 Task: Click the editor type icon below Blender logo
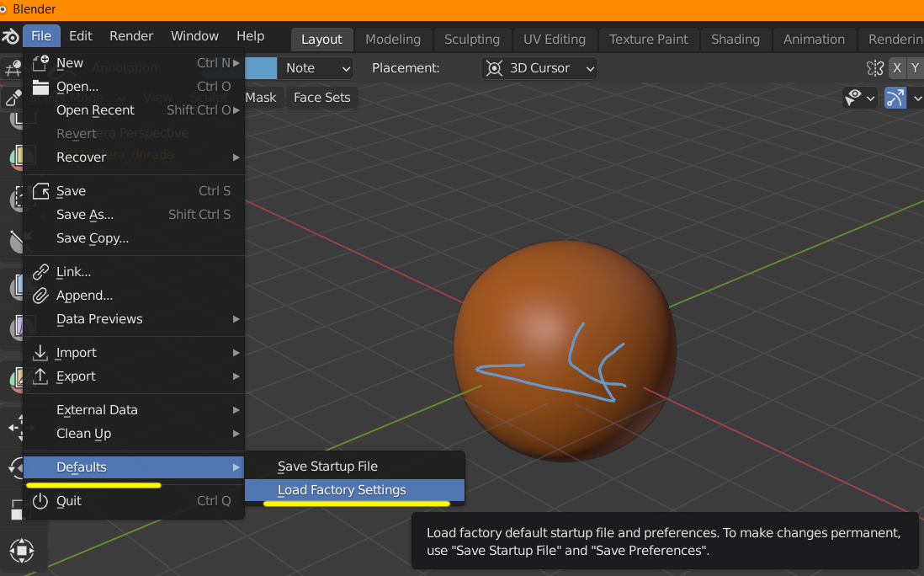13,68
